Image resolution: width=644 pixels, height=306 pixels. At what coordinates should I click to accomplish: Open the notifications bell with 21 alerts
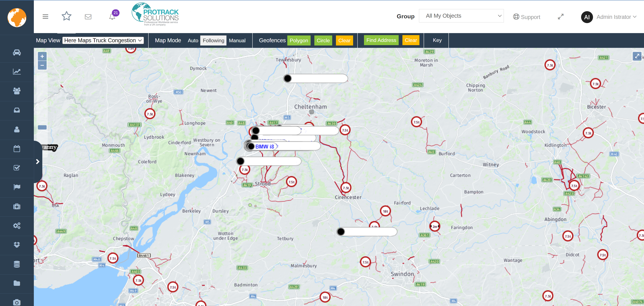[112, 17]
